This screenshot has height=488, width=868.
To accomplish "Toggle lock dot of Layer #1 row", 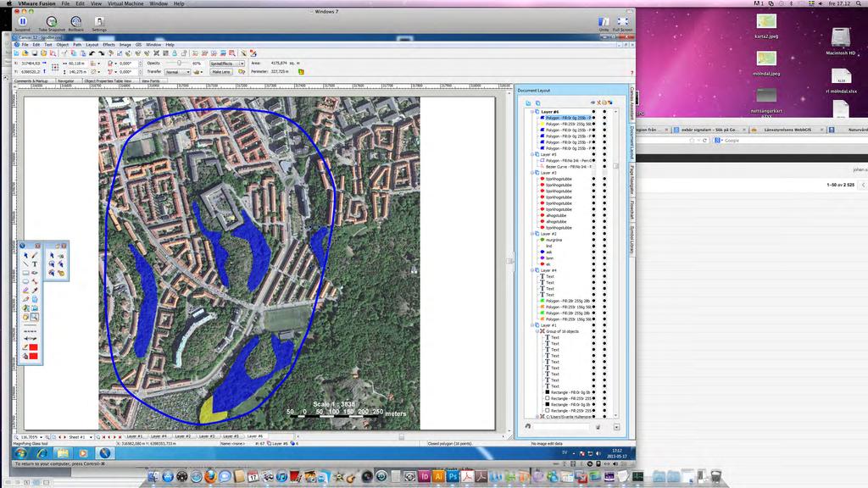I will click(x=604, y=325).
